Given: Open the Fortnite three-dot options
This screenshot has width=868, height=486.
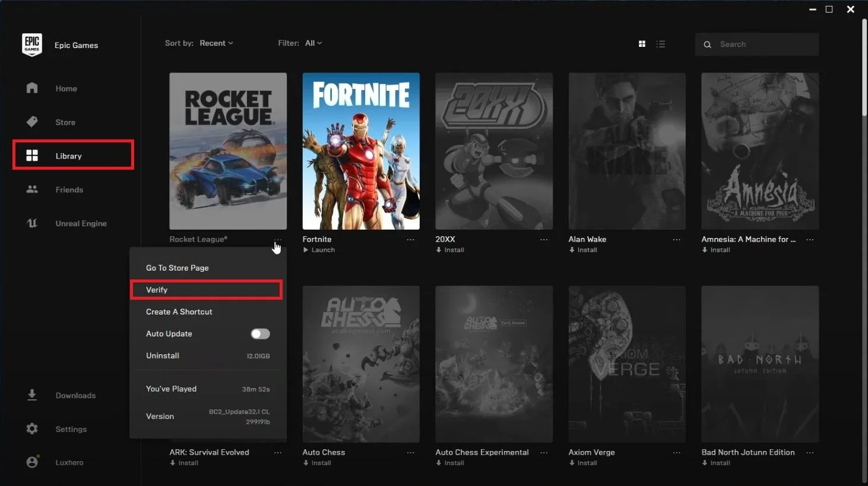Looking at the screenshot, I should pyautogui.click(x=410, y=240).
